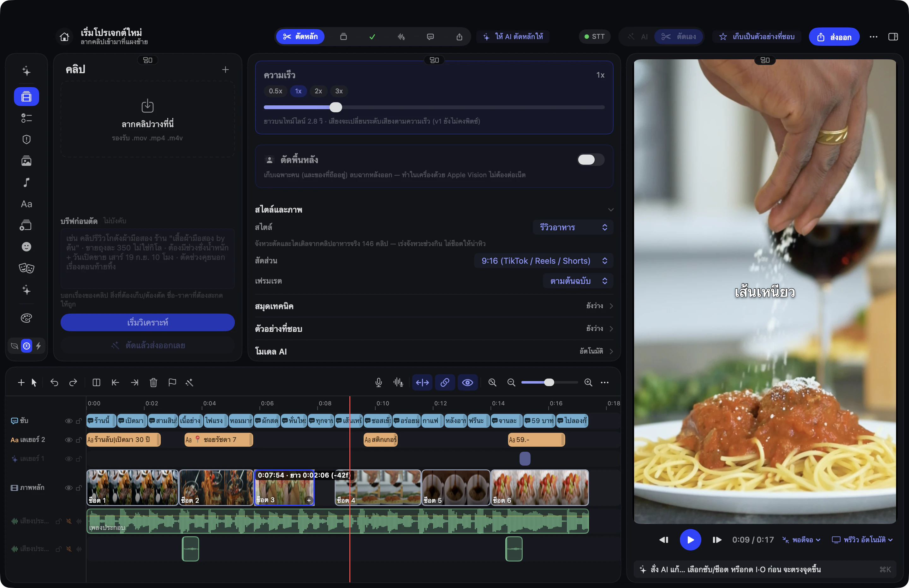
Task: Click the play button in preview
Action: [690, 540]
